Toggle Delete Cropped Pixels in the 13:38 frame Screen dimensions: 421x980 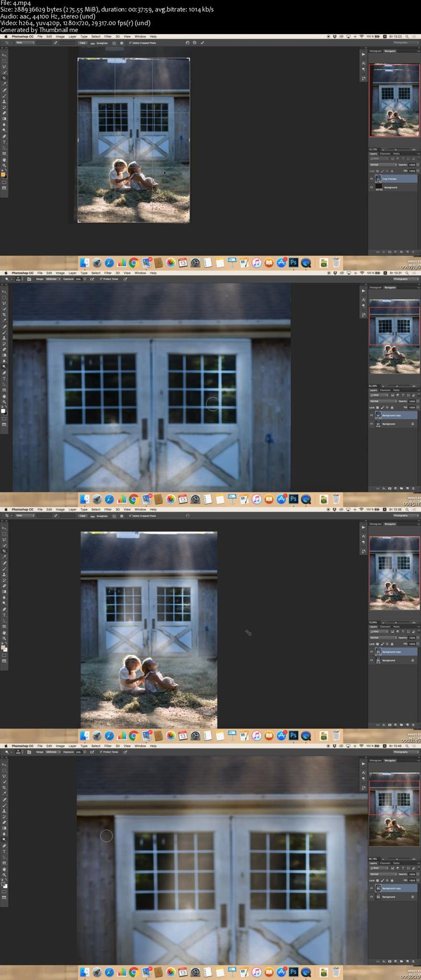pos(143,515)
